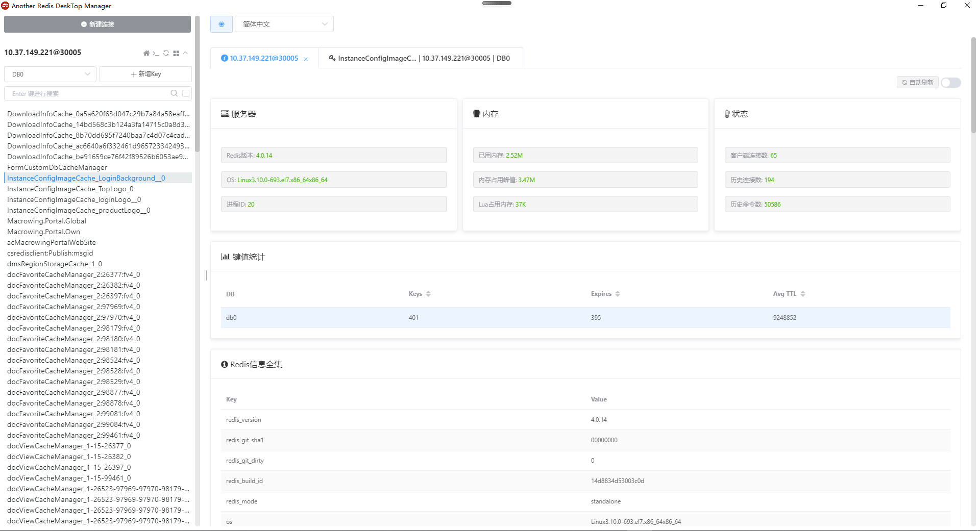Collapse the 10.37.149.221@30005 connection

(186, 53)
